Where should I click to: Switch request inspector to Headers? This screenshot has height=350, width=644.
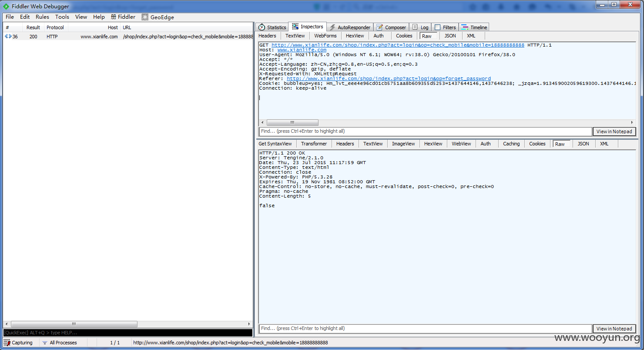pyautogui.click(x=267, y=36)
